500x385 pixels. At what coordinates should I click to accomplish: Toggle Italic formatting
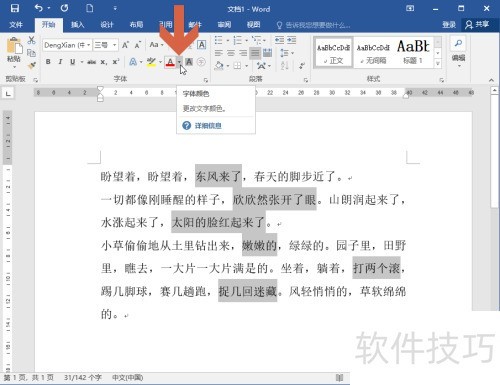[x=60, y=62]
